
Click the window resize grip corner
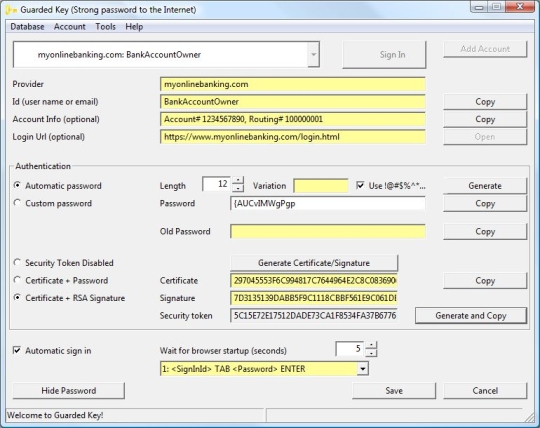pyautogui.click(x=529, y=417)
